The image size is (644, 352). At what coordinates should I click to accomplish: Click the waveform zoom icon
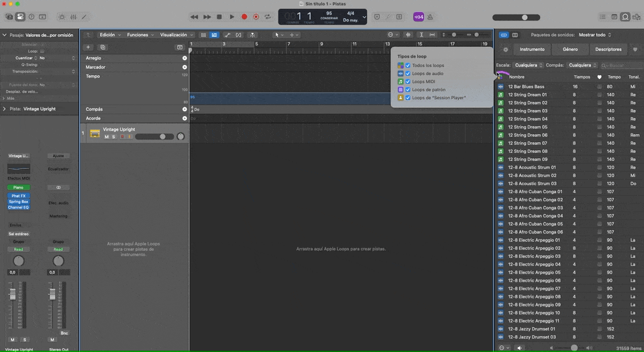click(x=408, y=35)
